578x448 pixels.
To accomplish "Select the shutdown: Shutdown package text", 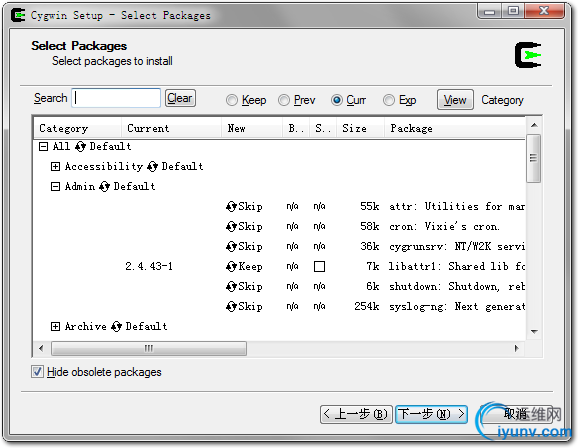I will coord(457,286).
